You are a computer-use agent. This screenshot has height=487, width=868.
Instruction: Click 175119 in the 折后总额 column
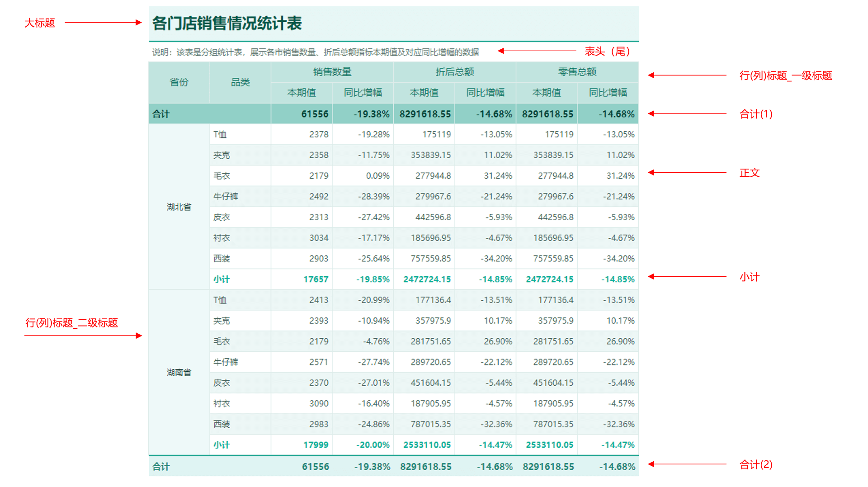coord(424,134)
